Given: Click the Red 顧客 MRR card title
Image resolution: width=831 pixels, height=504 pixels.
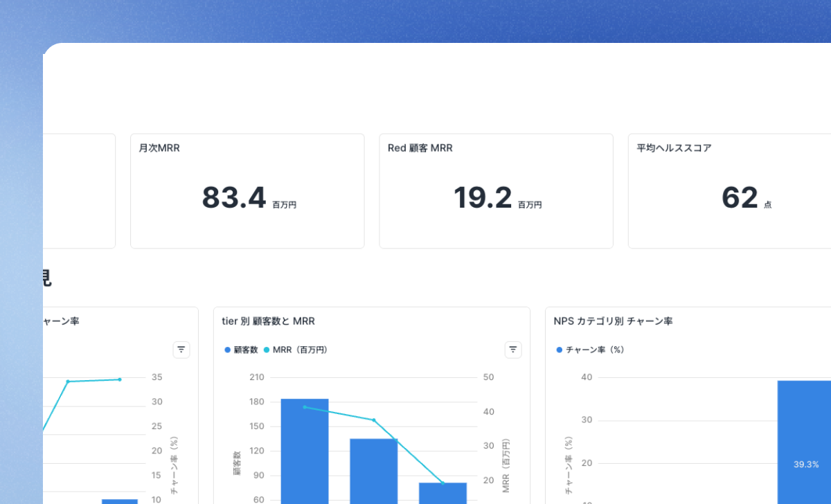Looking at the screenshot, I should tap(420, 148).
